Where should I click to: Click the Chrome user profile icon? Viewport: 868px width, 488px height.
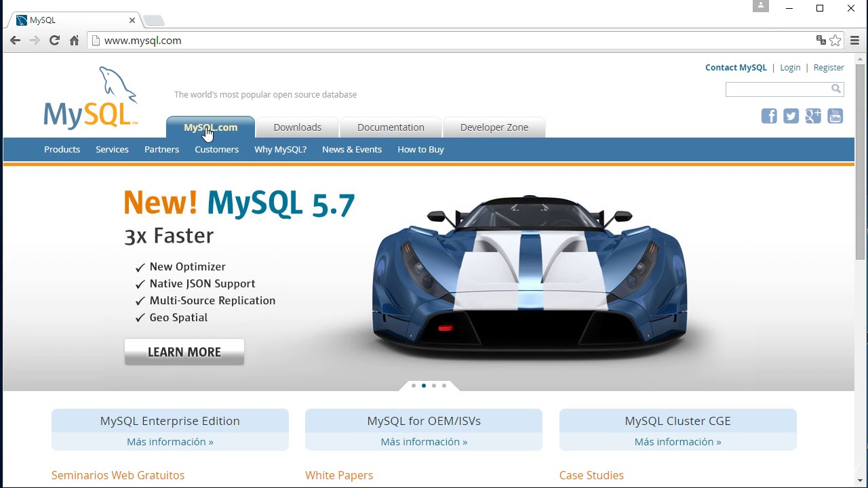point(761,6)
